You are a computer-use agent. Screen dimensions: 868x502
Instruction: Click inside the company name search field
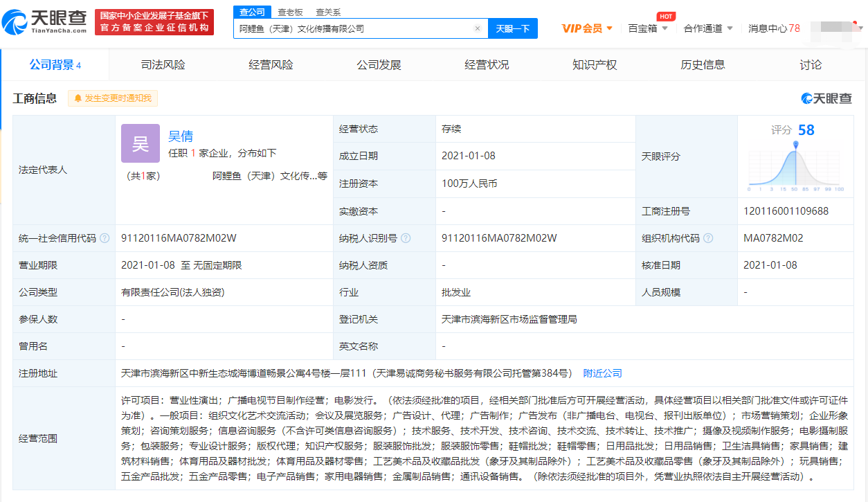tap(353, 28)
